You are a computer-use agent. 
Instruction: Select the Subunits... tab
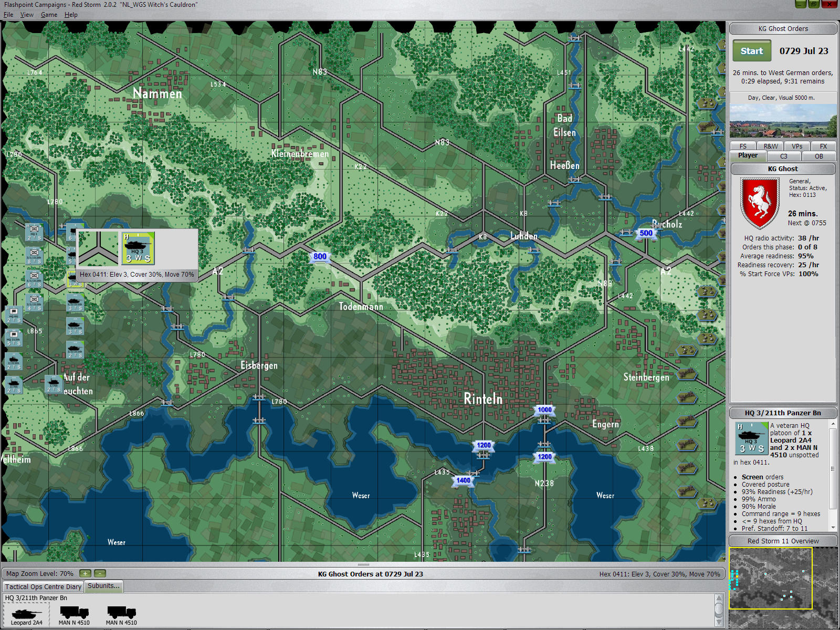pyautogui.click(x=103, y=586)
